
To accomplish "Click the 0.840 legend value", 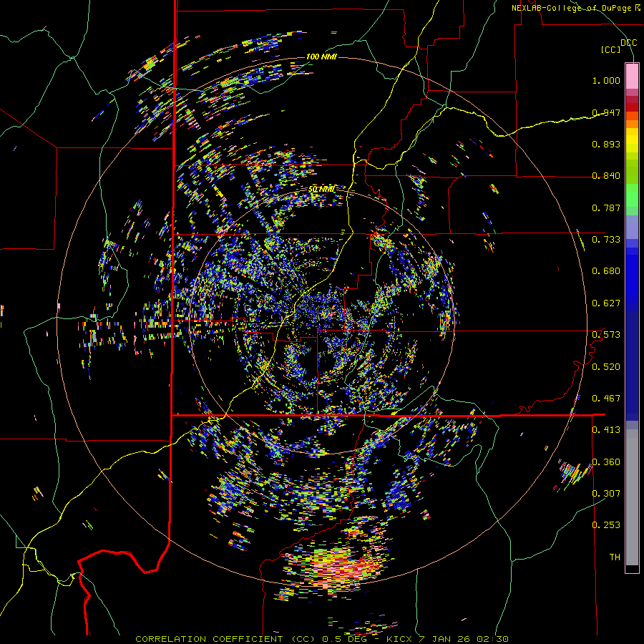I will tap(606, 176).
